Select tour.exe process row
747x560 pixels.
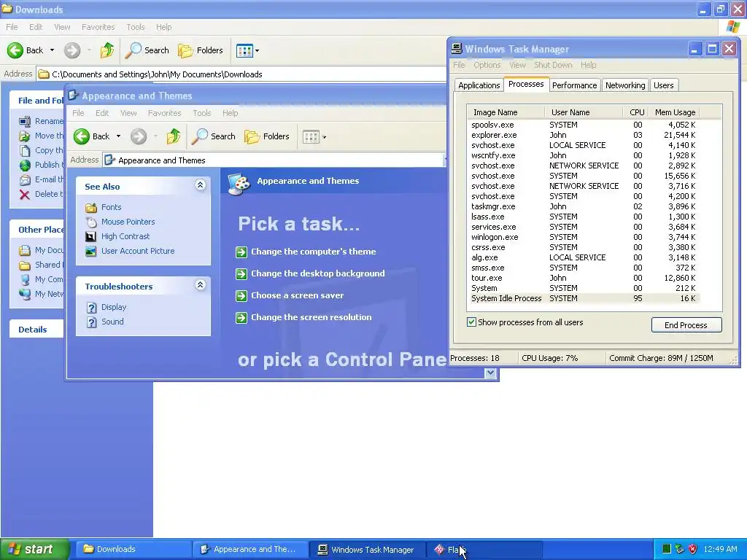tap(584, 278)
